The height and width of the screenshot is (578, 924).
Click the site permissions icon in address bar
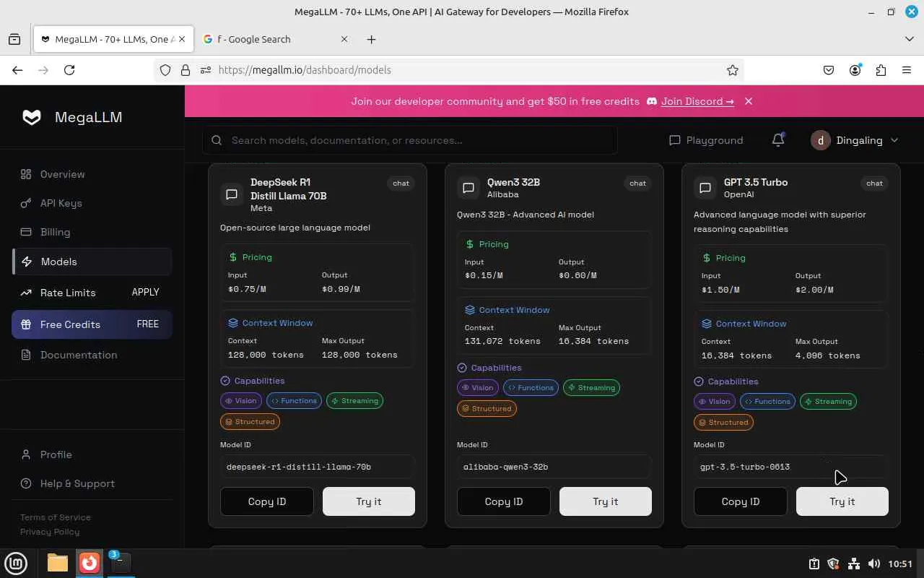(206, 70)
